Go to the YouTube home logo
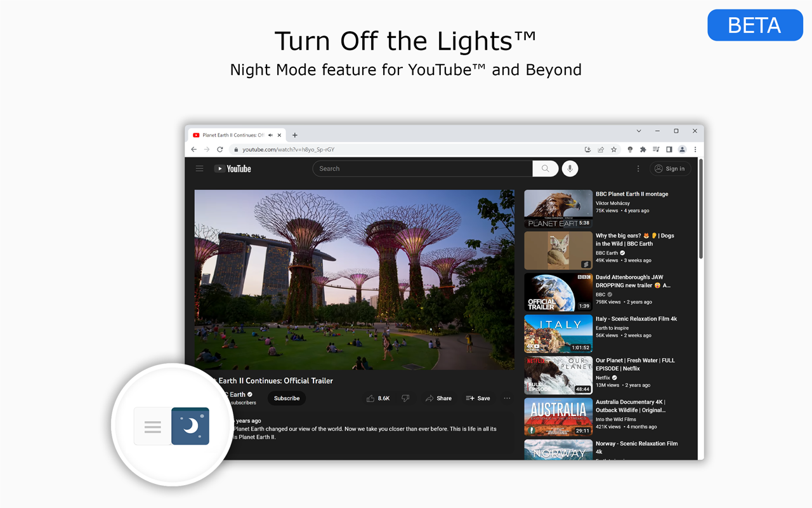The height and width of the screenshot is (508, 812). pos(233,169)
